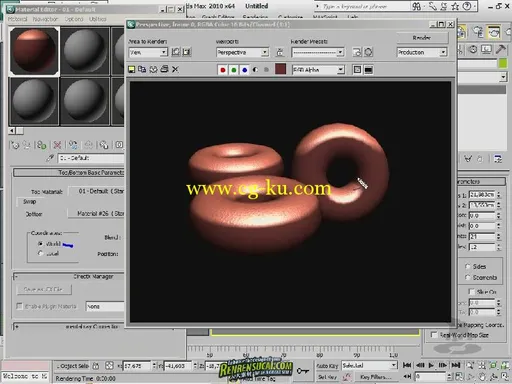Toggle the red channel button
Image resolution: width=512 pixels, height=384 pixels.
click(223, 70)
